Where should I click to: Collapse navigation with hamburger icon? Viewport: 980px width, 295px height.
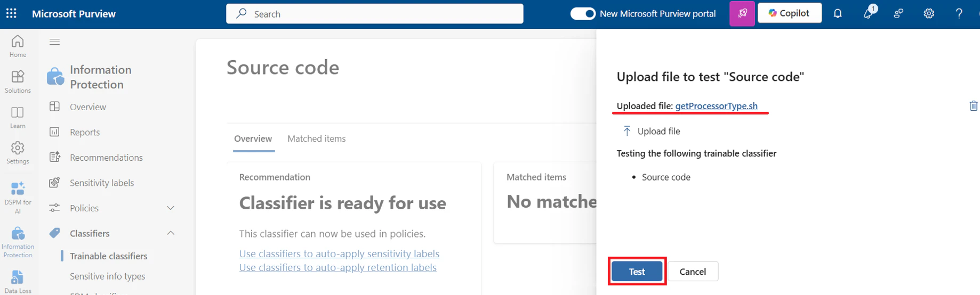(54, 42)
